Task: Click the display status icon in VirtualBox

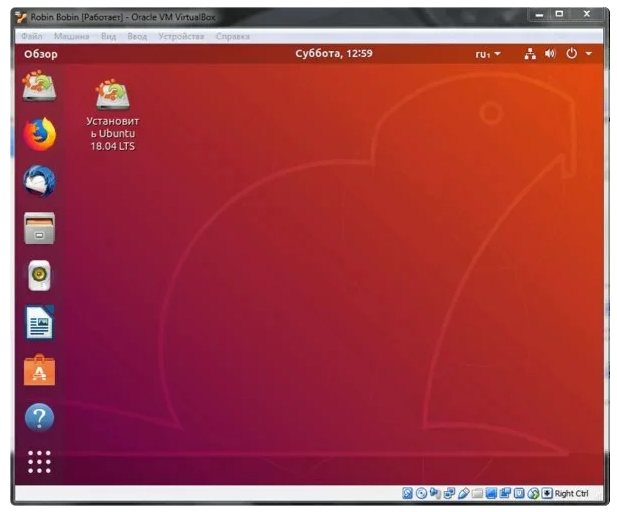Action: pyautogui.click(x=491, y=493)
